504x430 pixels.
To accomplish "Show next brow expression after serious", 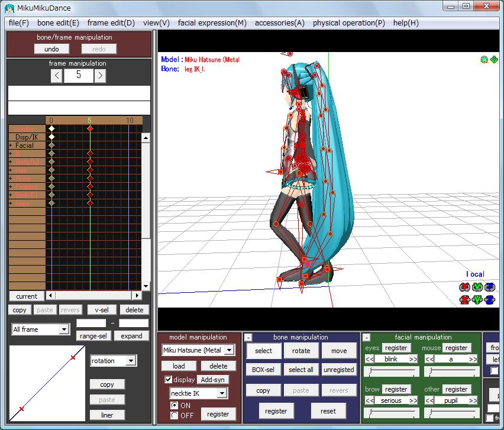I will point(413,400).
